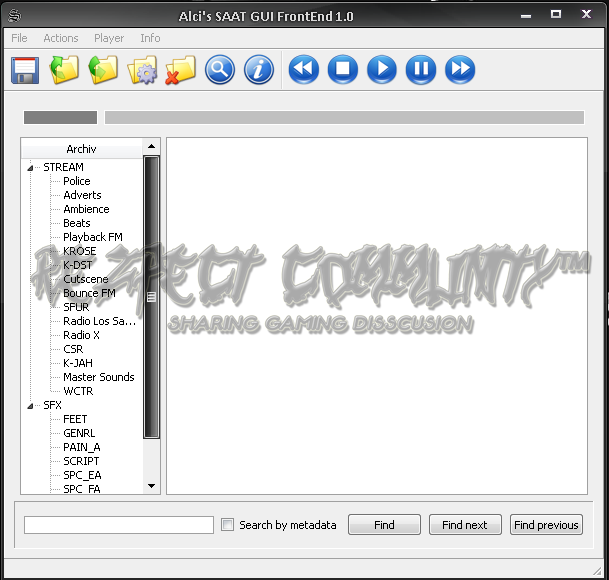Select Bounce FM in the tree

89,293
